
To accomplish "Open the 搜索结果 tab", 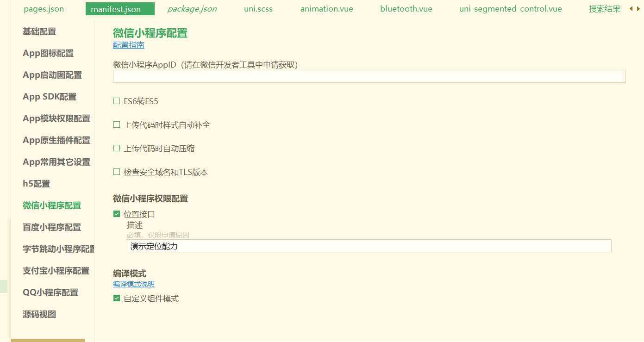I will pyautogui.click(x=605, y=9).
